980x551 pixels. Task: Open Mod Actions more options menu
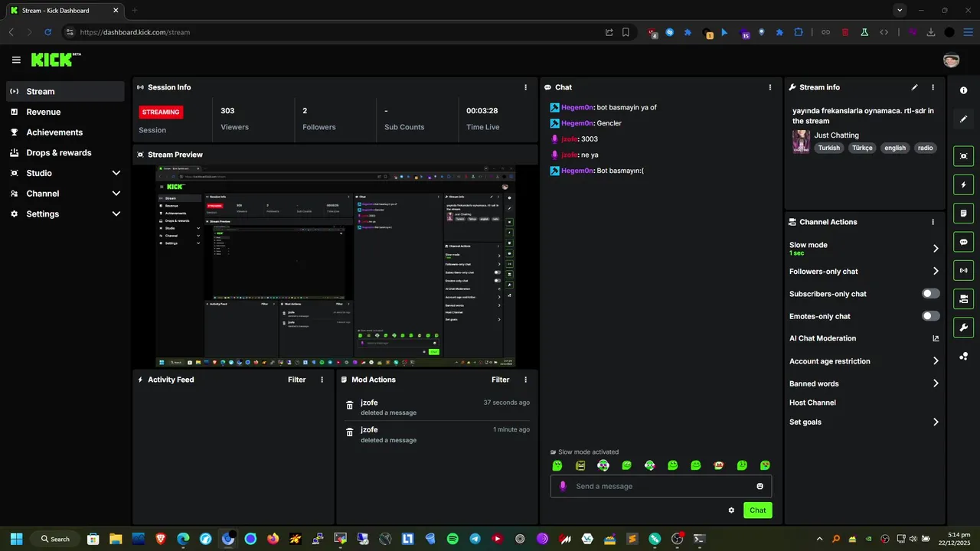525,380
